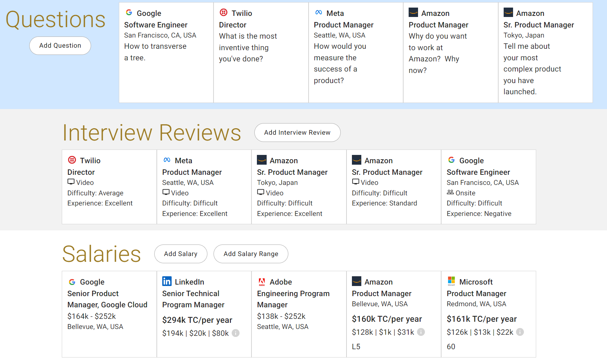Image resolution: width=607 pixels, height=364 pixels.
Task: Select 'Director' title in Twilio review card
Action: [x=81, y=172]
